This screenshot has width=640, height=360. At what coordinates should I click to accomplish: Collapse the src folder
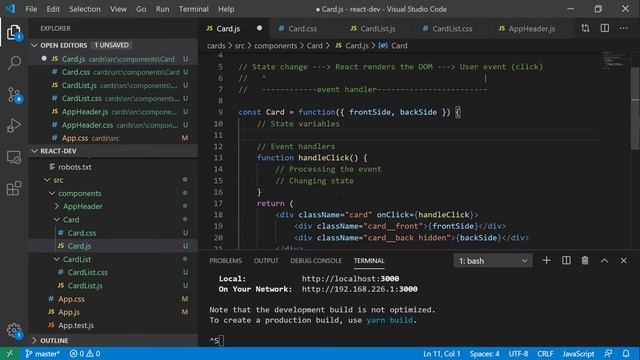pos(47,180)
